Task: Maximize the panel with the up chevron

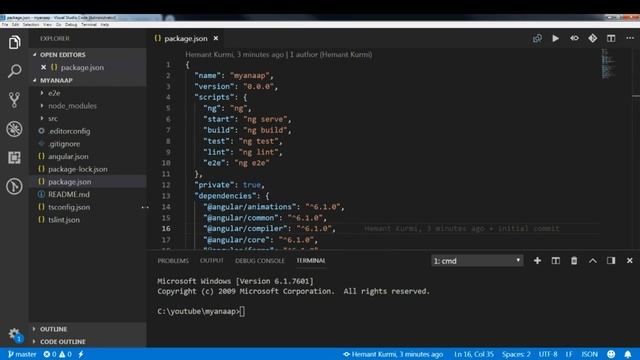Action: point(593,261)
